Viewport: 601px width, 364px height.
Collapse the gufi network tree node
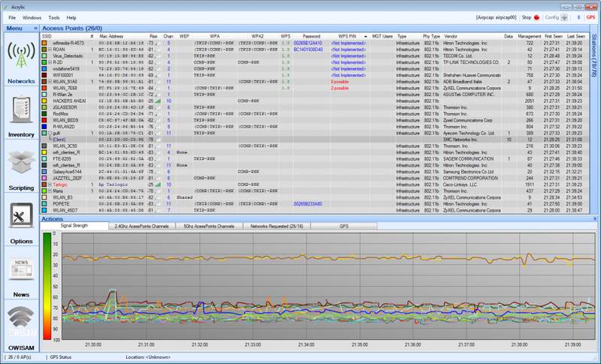(50, 133)
